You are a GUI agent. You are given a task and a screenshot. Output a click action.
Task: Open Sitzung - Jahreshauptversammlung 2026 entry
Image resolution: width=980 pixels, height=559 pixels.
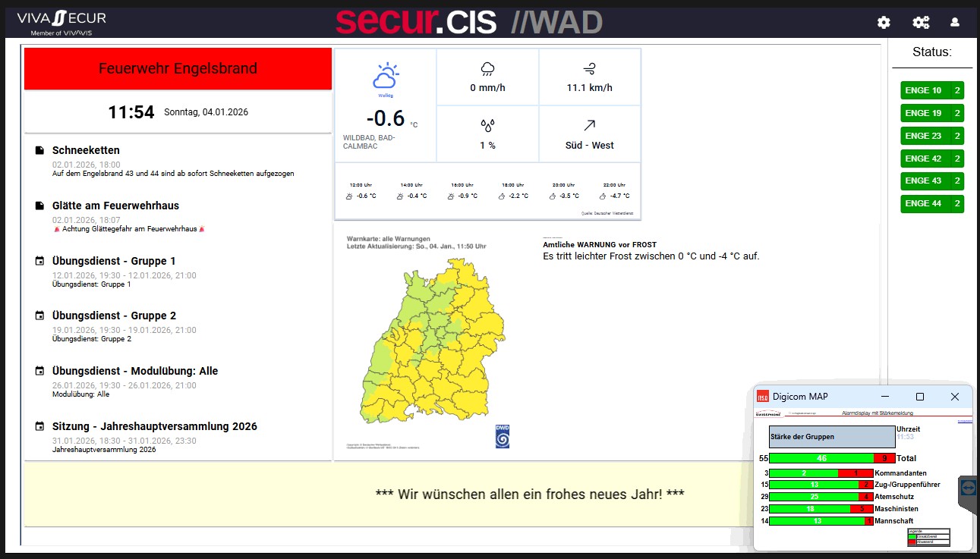pyautogui.click(x=154, y=426)
